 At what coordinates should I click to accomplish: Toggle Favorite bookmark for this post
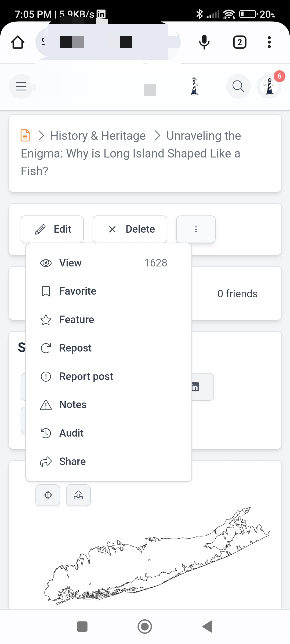coord(78,291)
